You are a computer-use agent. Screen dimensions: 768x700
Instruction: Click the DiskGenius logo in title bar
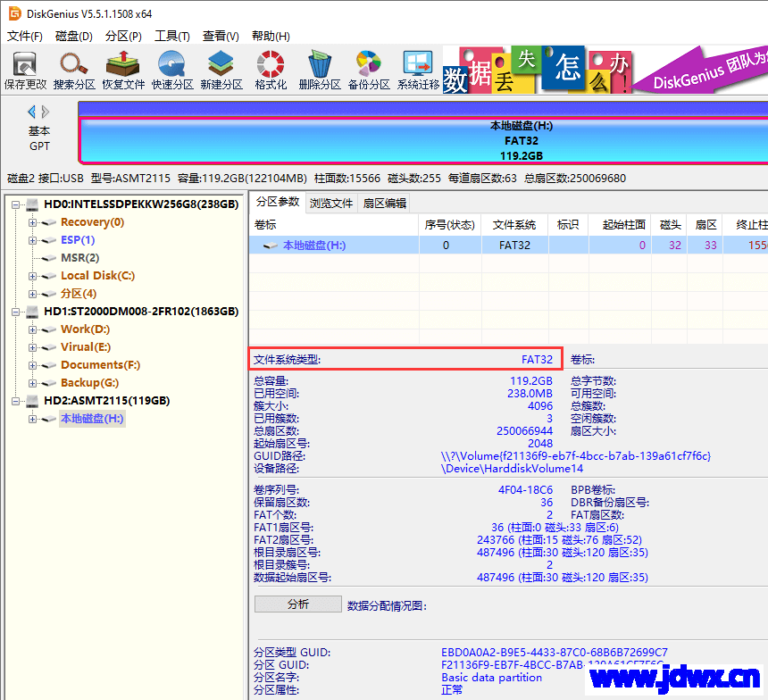coord(15,13)
